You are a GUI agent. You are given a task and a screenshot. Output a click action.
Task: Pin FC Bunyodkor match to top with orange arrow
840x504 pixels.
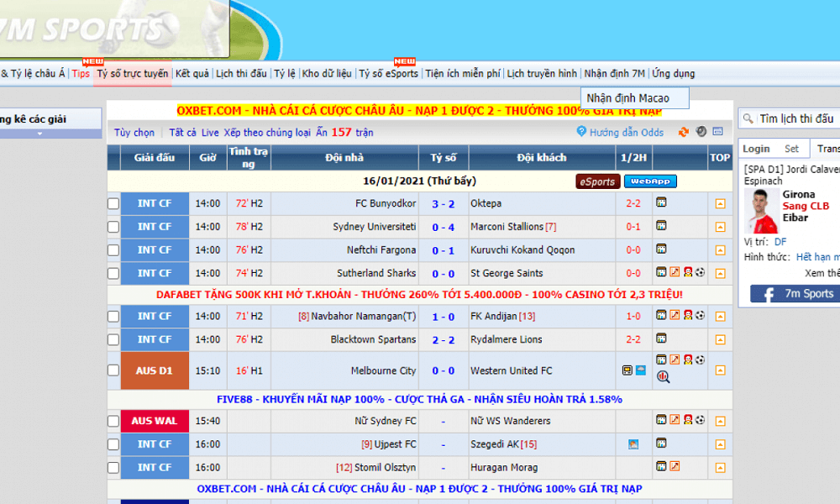coord(720,203)
